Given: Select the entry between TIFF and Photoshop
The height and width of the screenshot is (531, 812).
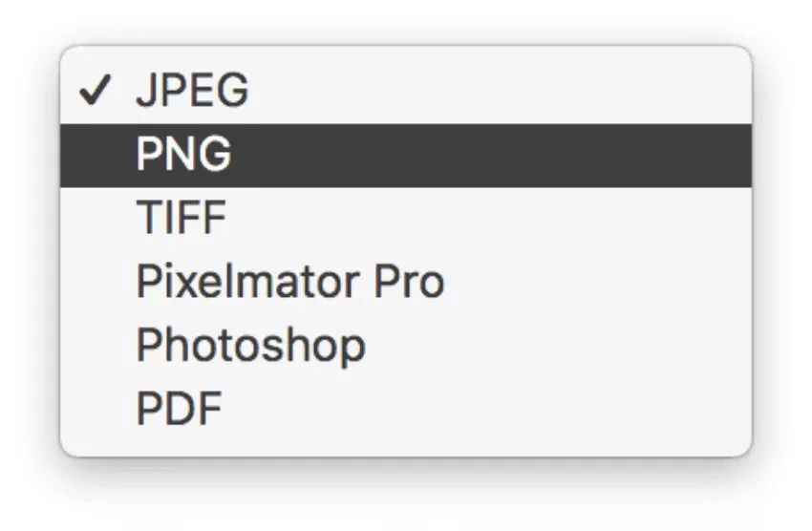Looking at the screenshot, I should point(406,282).
